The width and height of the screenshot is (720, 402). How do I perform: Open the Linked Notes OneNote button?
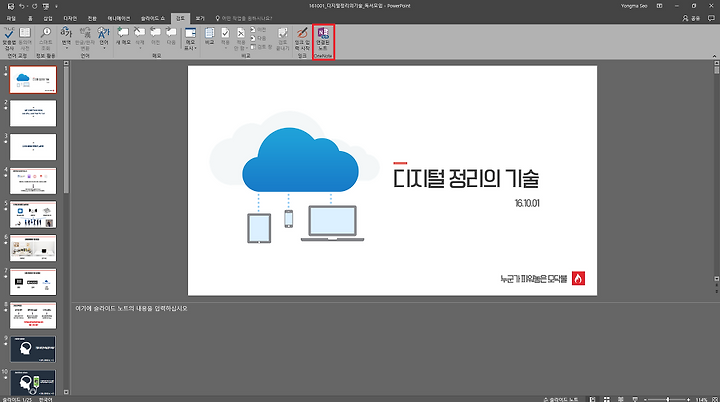pyautogui.click(x=323, y=39)
